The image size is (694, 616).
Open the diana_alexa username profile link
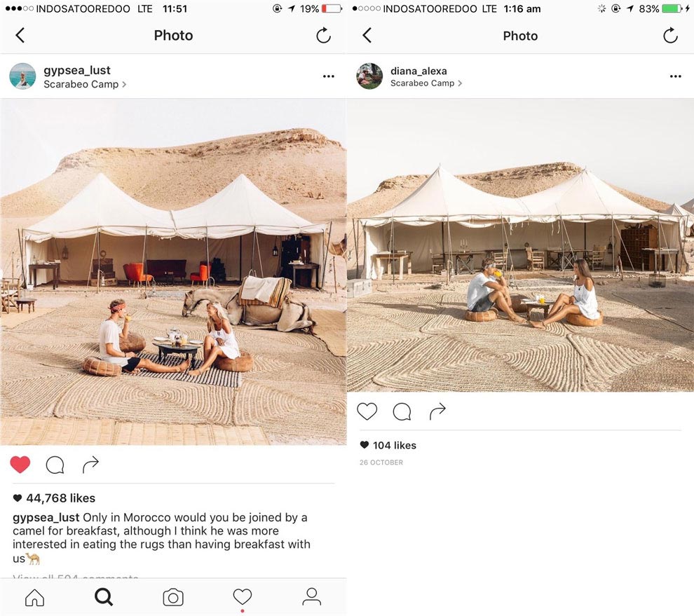pyautogui.click(x=419, y=71)
